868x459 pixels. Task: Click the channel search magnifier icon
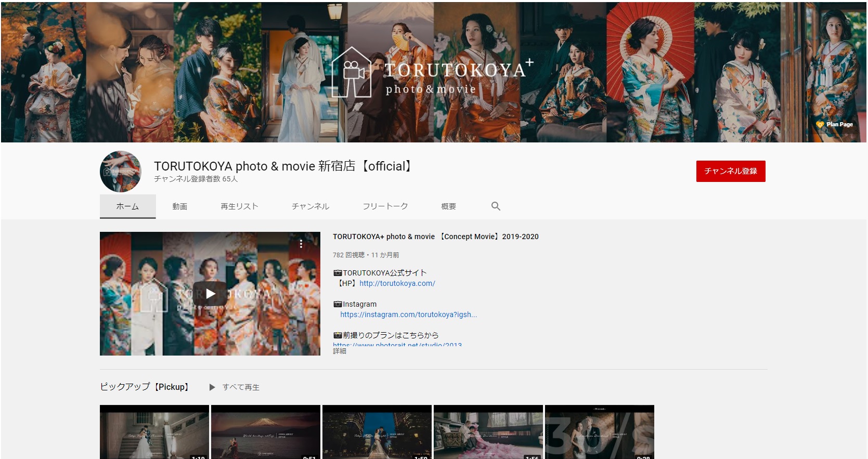(x=496, y=206)
